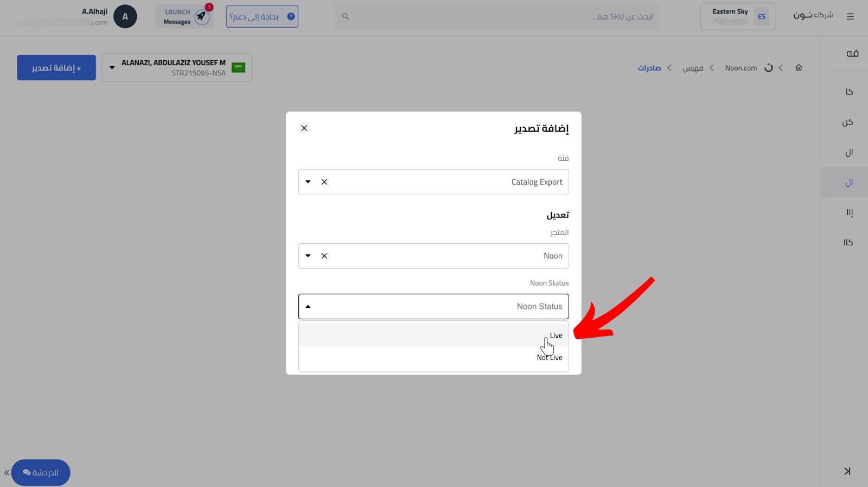Collapse the sidebar with the arrow icon

(847, 471)
